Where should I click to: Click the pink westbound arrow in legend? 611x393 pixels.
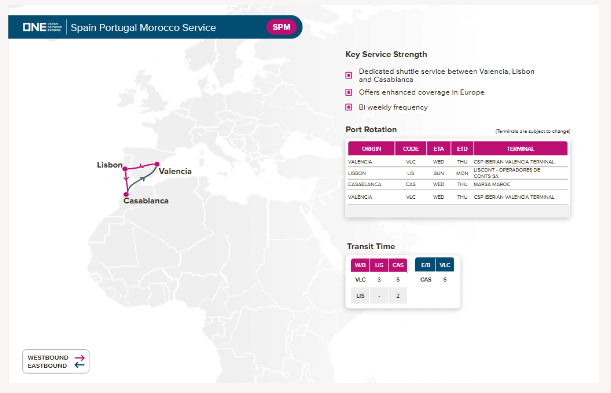coord(79,358)
